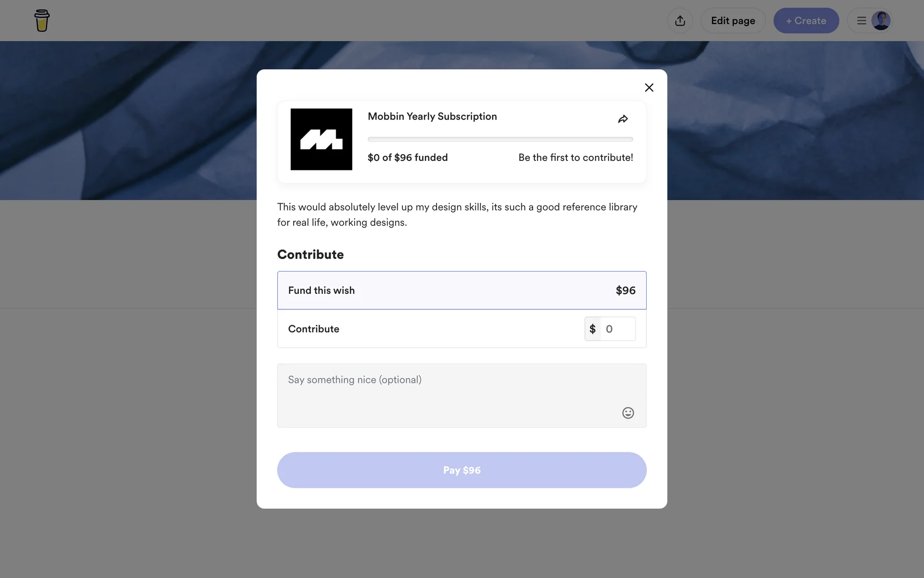Click the Mobbin Yearly Subscription title

click(432, 117)
